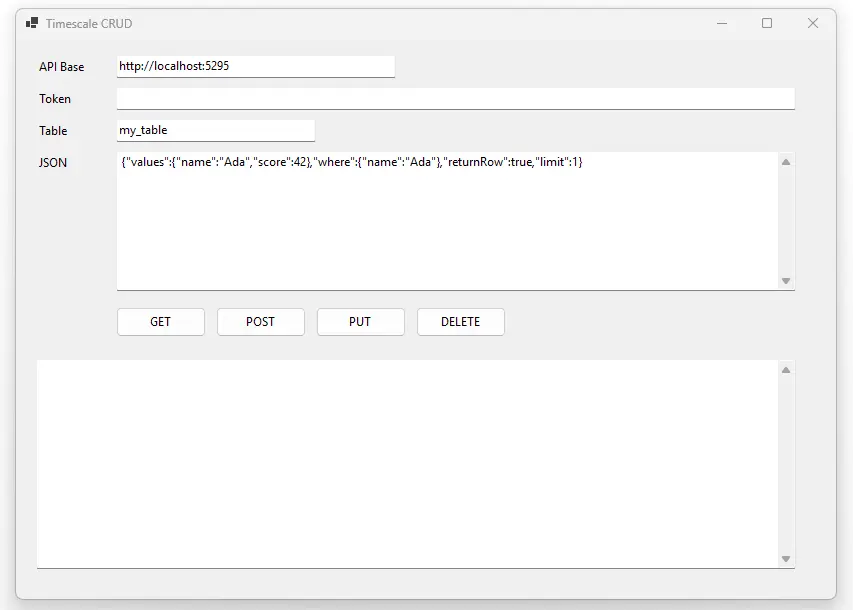Screen dimensions: 853x610
Task: Click into the empty Token field
Action: tap(455, 98)
